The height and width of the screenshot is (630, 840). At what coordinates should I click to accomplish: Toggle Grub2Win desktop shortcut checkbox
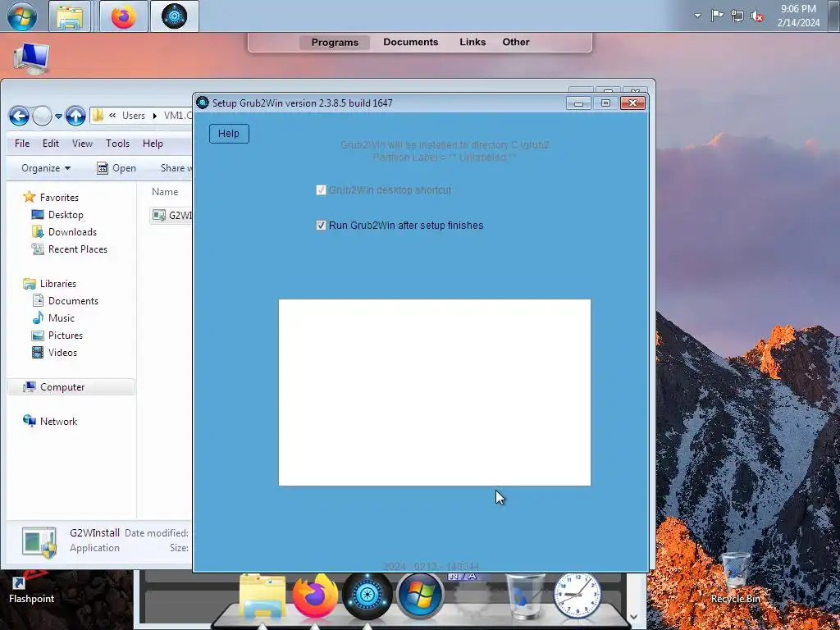[x=321, y=190]
